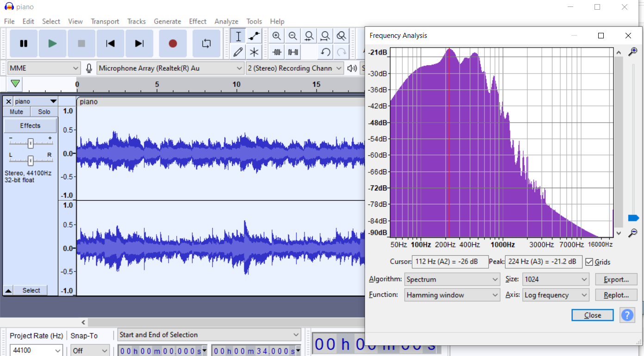Screen dimensions: 644x356
Task: Open the piano track name dropdown
Action: pyautogui.click(x=35, y=101)
